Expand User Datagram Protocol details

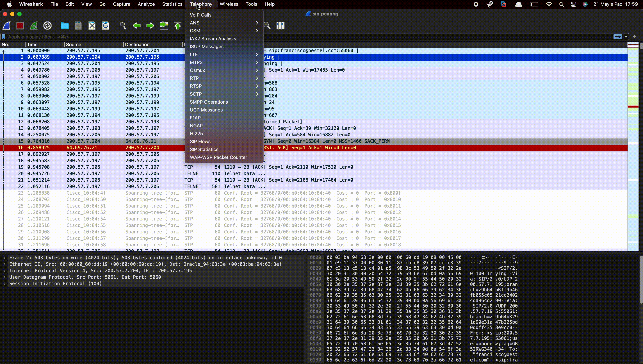coord(4,277)
